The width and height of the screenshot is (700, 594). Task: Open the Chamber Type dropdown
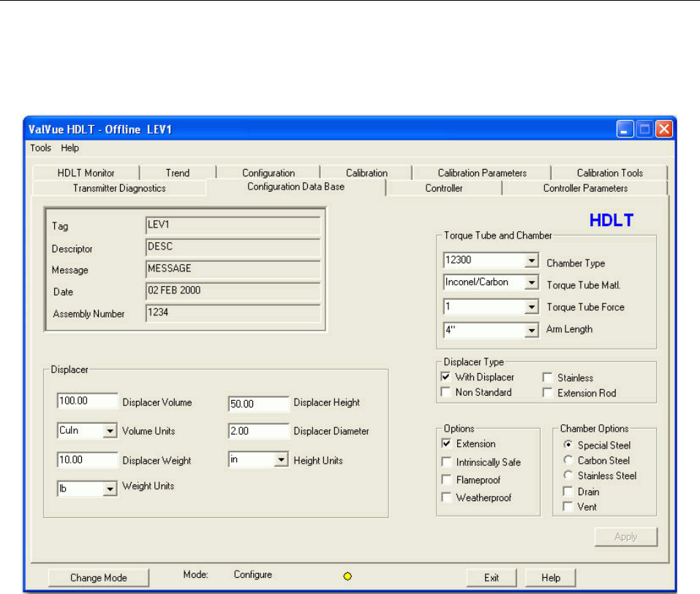tap(531, 260)
